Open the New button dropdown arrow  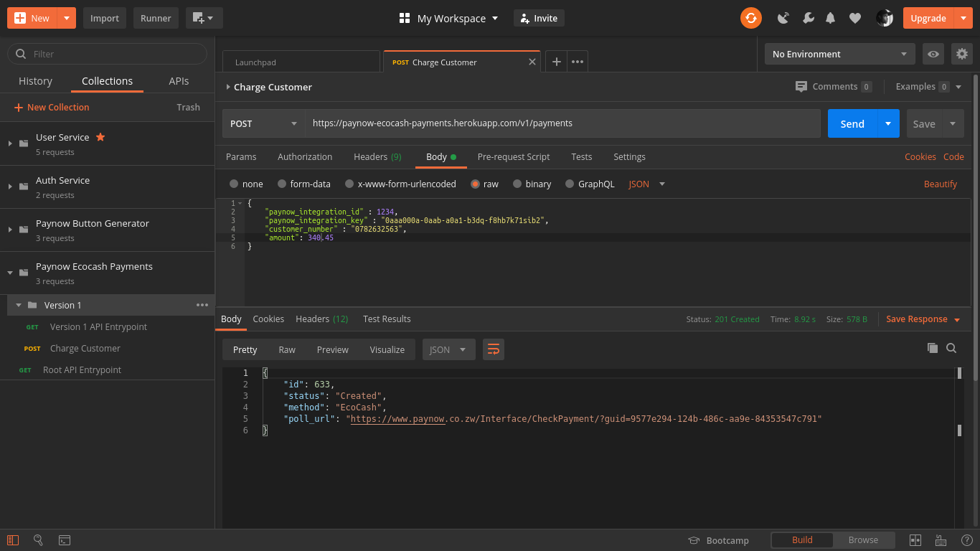coord(66,18)
